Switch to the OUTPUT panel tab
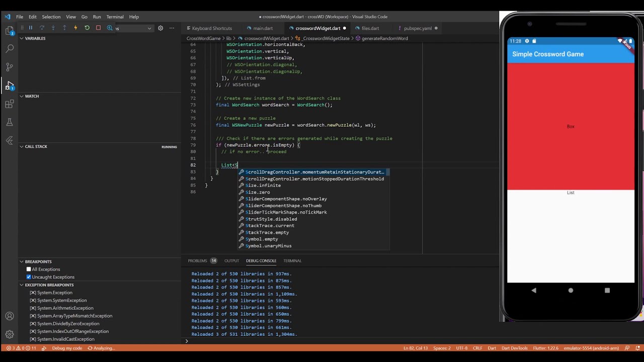Image resolution: width=644 pixels, height=362 pixels. tap(231, 260)
